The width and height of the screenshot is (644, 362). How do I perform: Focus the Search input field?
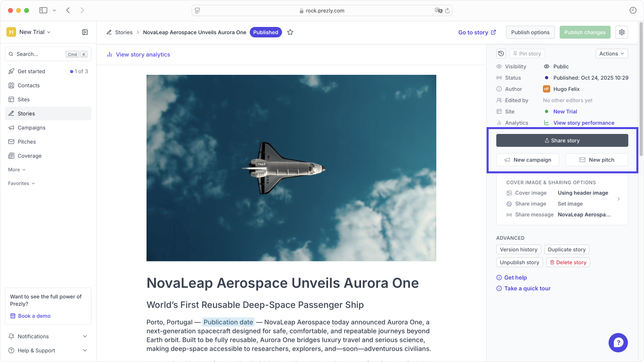(x=39, y=54)
